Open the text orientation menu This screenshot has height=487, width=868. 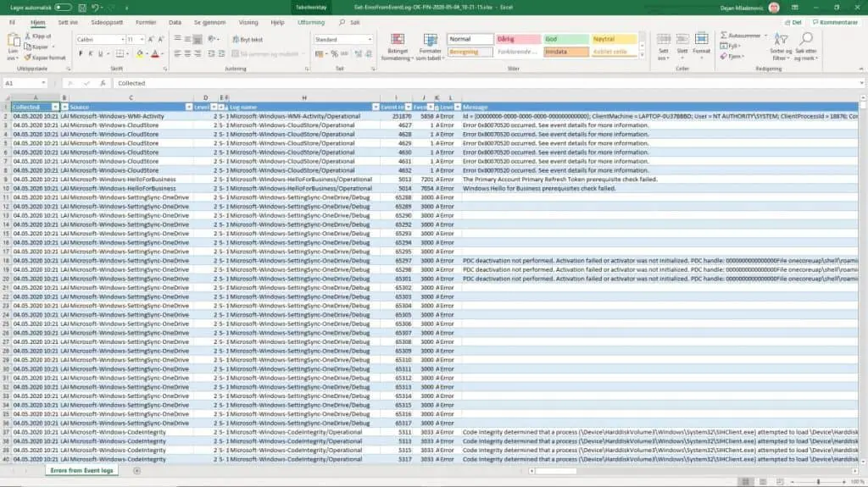tap(213, 39)
